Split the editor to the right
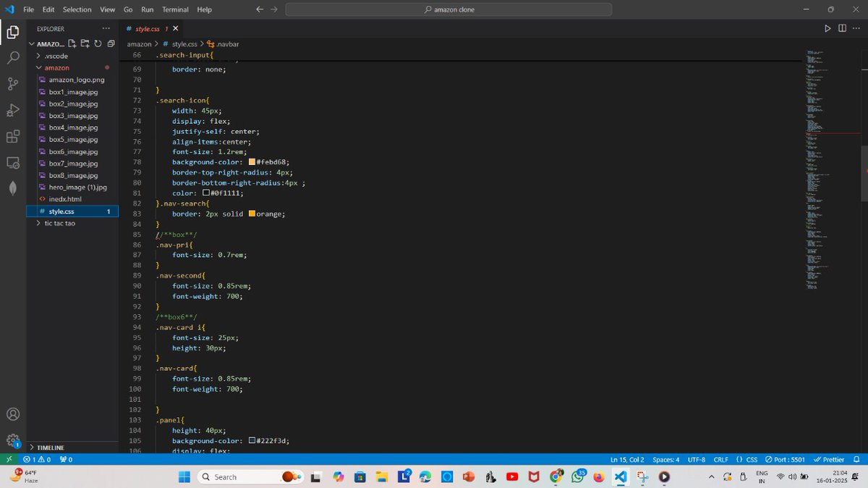 pyautogui.click(x=842, y=28)
